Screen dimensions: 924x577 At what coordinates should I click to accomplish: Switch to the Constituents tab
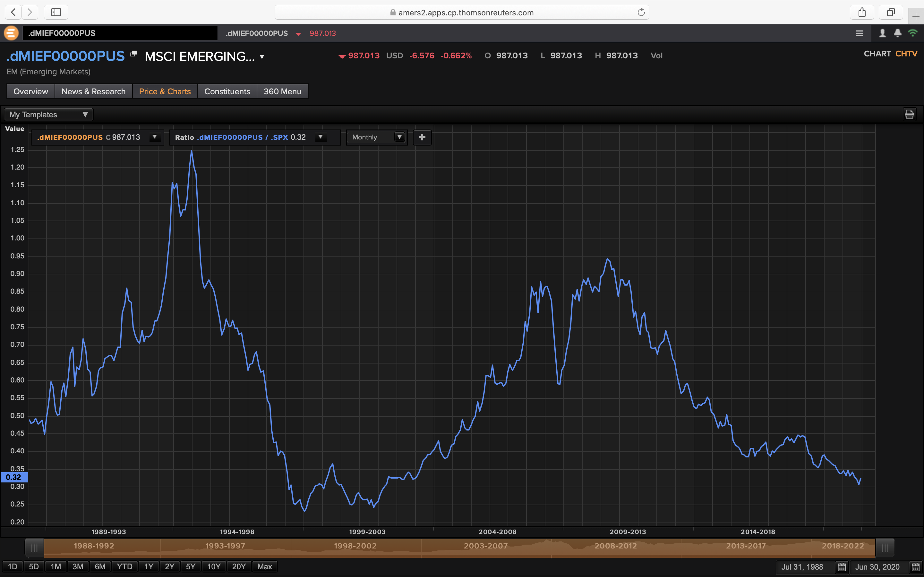pyautogui.click(x=227, y=92)
